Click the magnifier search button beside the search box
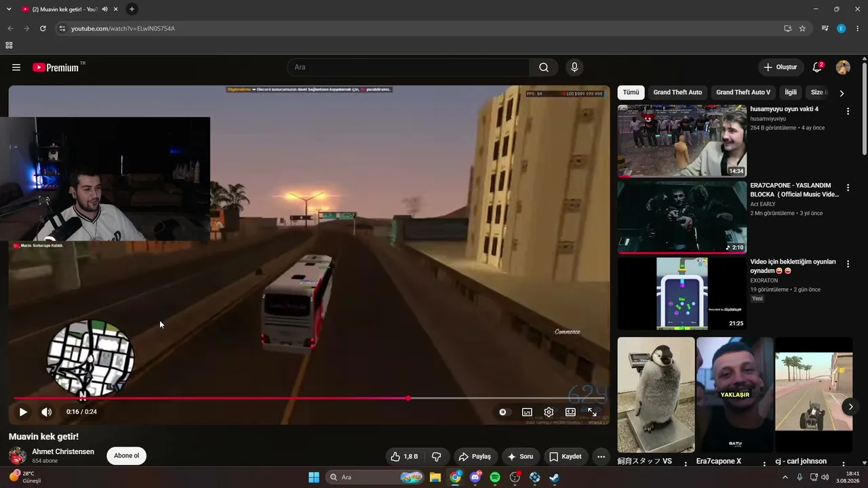 (544, 67)
